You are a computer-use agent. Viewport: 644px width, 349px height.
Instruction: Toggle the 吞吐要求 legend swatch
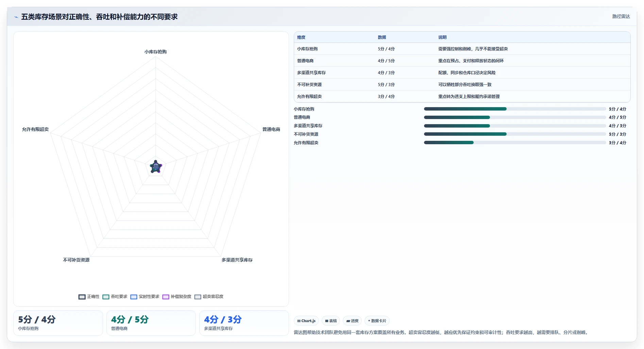pyautogui.click(x=106, y=297)
